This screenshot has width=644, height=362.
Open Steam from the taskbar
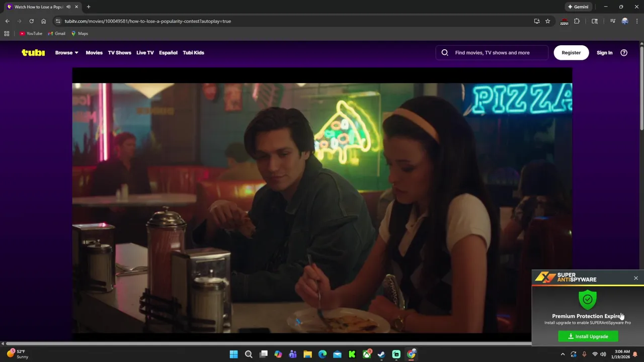(x=381, y=354)
